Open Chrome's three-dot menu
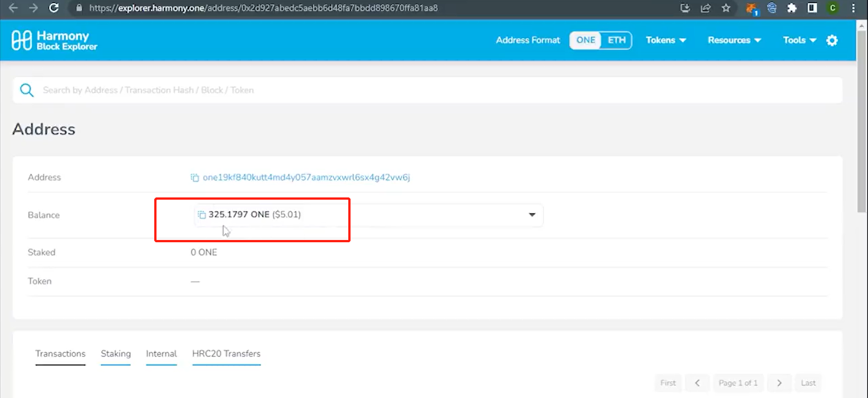Image resolution: width=868 pixels, height=398 pixels. 853,8
